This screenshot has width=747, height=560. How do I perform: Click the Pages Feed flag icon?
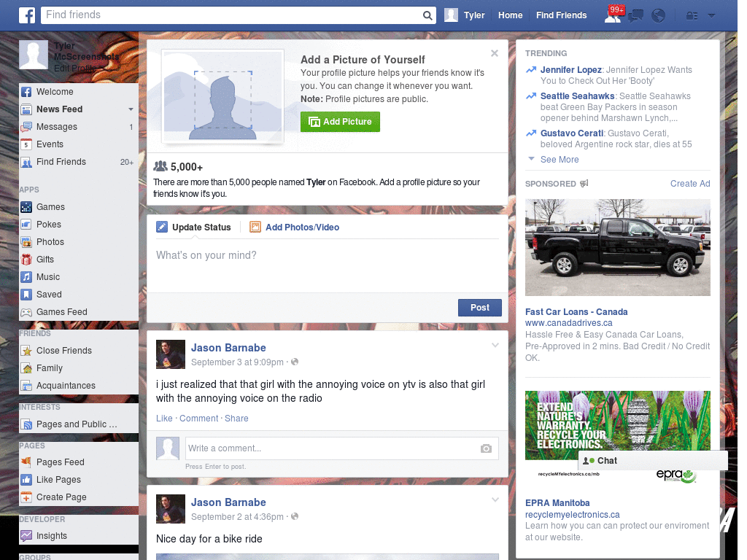tap(26, 462)
